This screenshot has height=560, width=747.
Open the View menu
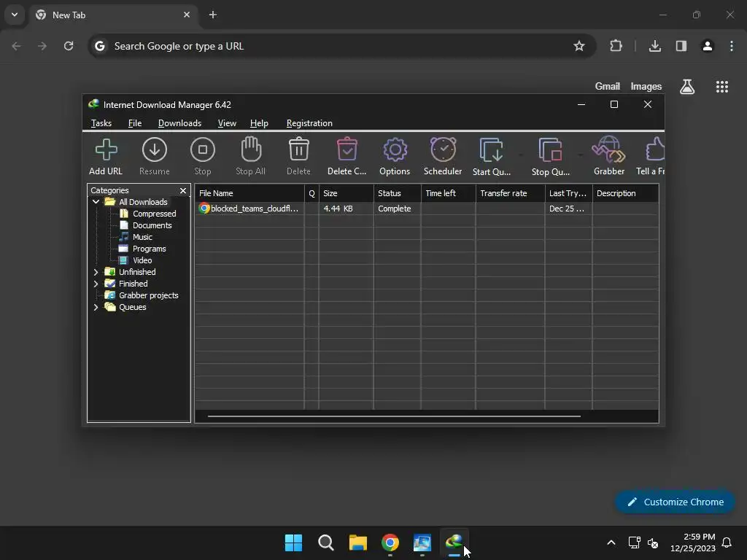(227, 123)
